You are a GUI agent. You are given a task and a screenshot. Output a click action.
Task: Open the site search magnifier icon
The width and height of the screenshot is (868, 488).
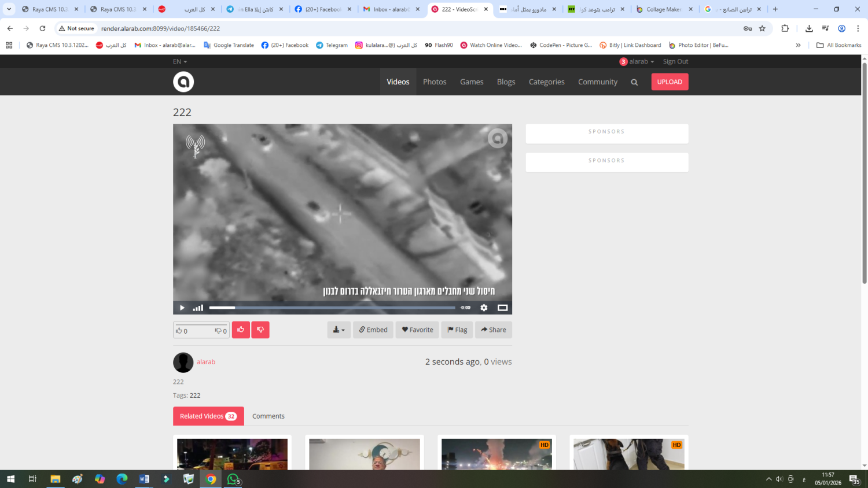click(x=634, y=82)
